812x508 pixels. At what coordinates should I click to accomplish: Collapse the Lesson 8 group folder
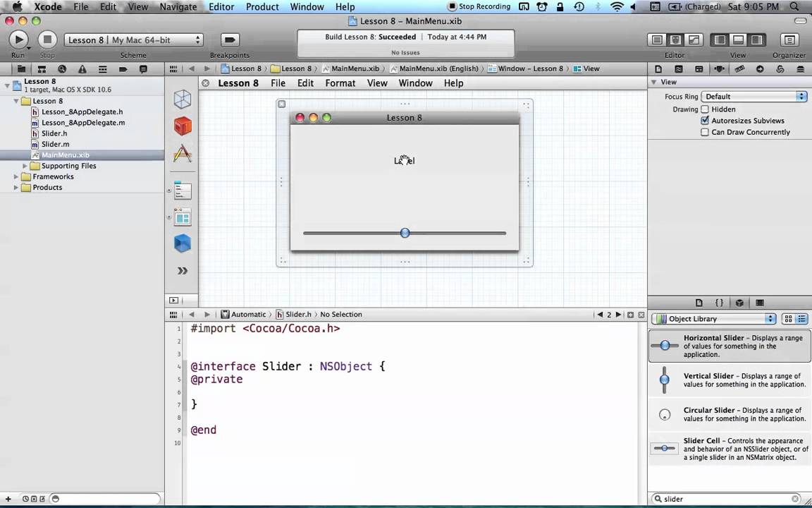tap(16, 101)
